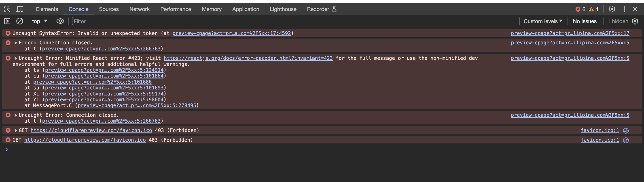
Task: Click the No Issues button
Action: click(x=585, y=21)
